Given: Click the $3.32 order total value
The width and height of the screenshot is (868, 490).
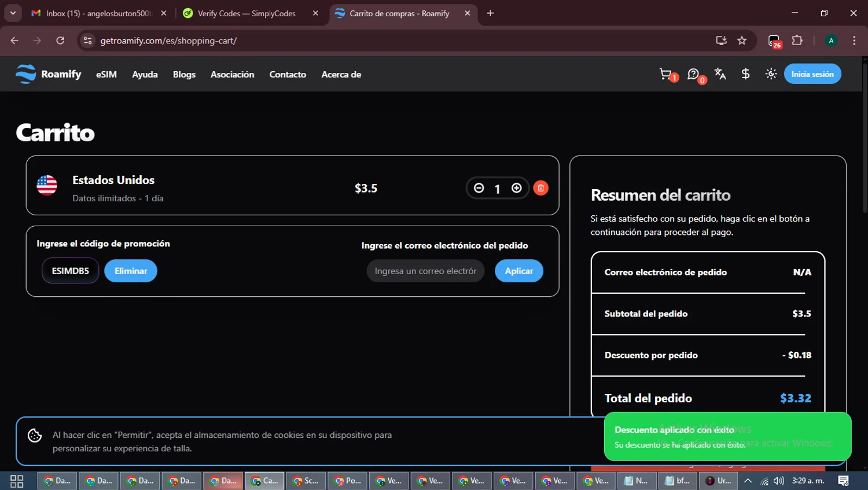Looking at the screenshot, I should [x=796, y=398].
